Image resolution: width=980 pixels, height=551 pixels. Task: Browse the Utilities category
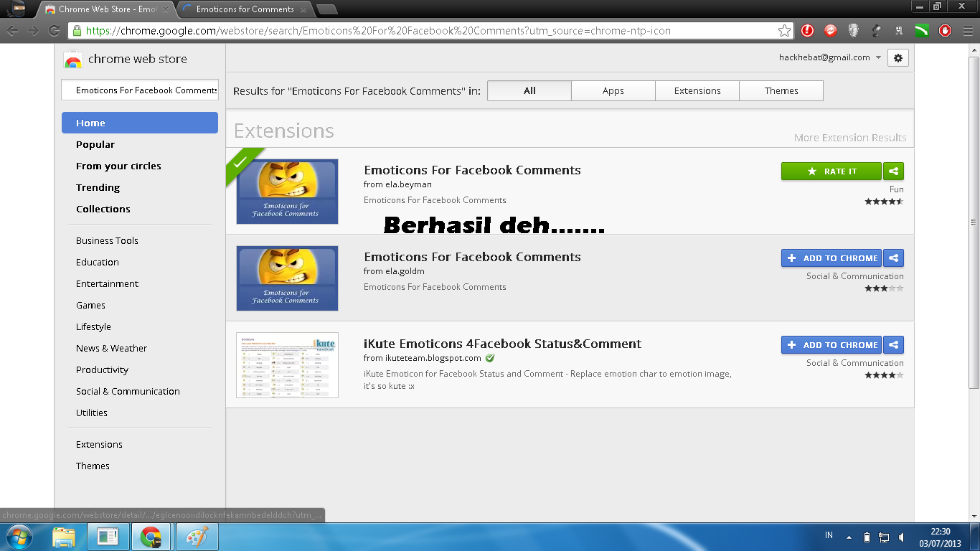click(x=92, y=413)
